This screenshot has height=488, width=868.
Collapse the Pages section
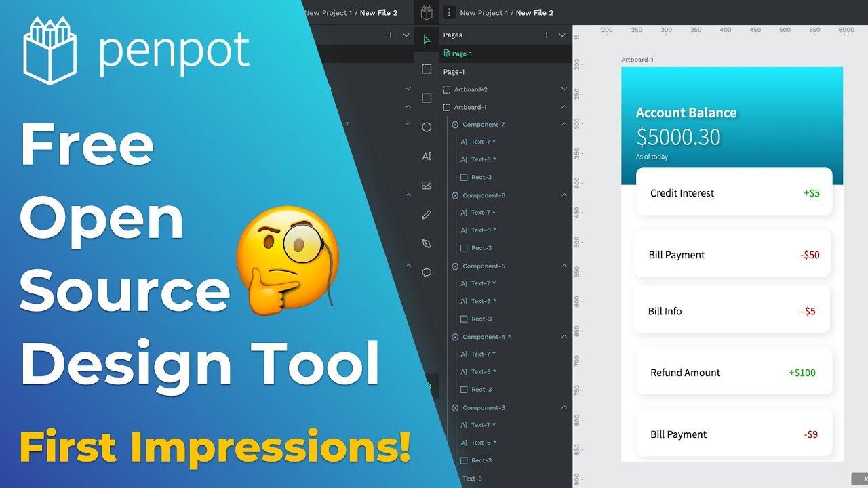pyautogui.click(x=561, y=35)
